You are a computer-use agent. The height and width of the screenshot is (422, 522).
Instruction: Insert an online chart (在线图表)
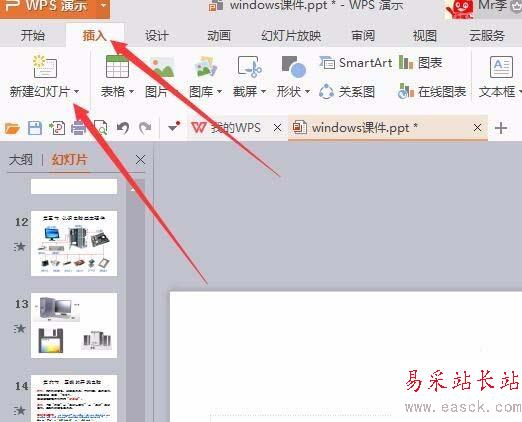click(432, 91)
